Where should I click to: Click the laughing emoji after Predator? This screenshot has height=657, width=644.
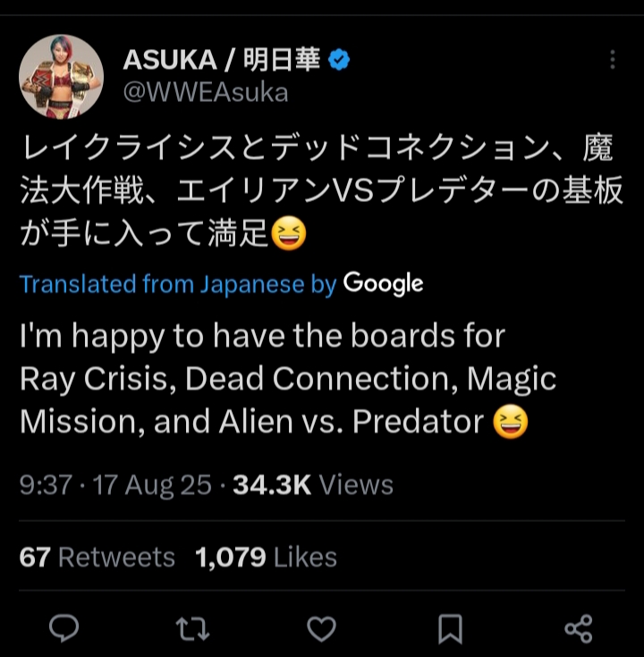click(510, 422)
